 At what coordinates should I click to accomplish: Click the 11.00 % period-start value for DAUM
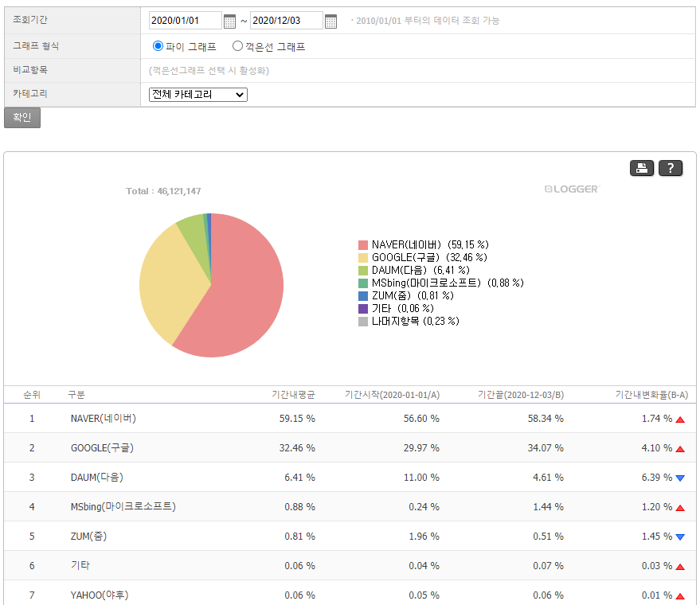(x=421, y=478)
